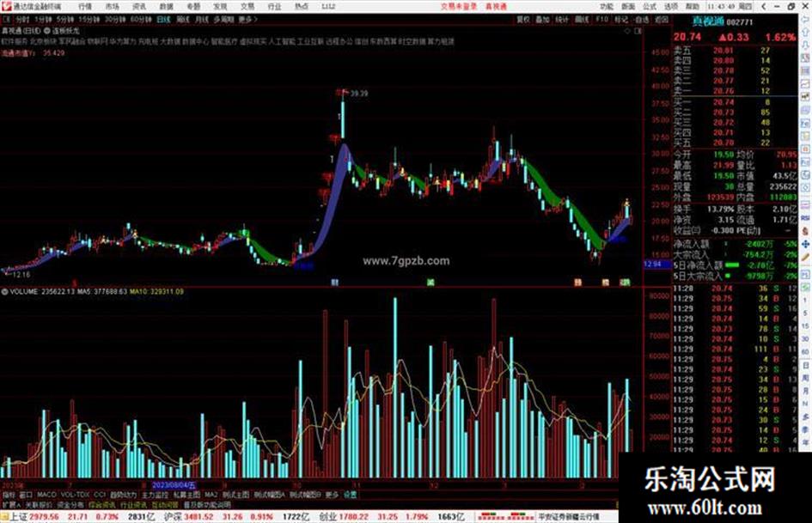Click the 39.39 high price label

pos(359,94)
